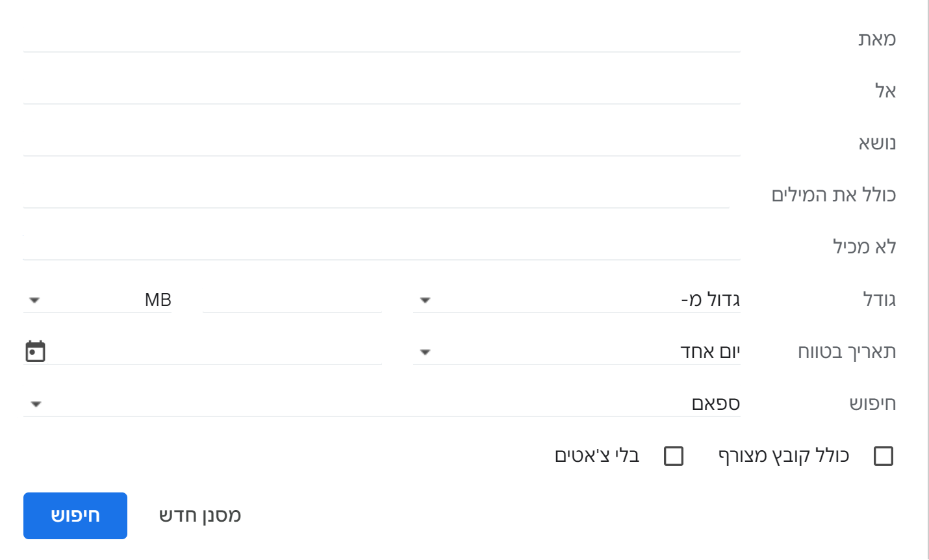Tick the 'כולל קובץ מצורף' checkbox

pyautogui.click(x=884, y=456)
